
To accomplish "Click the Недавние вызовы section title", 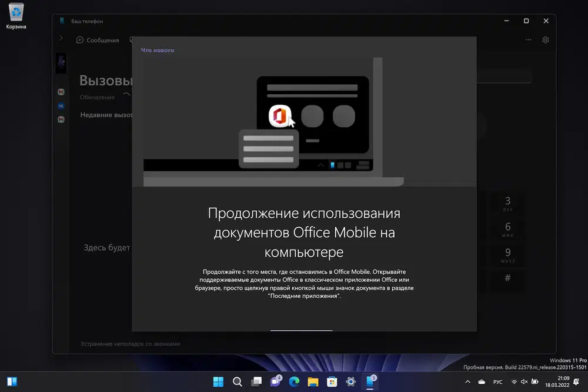I will (106, 115).
